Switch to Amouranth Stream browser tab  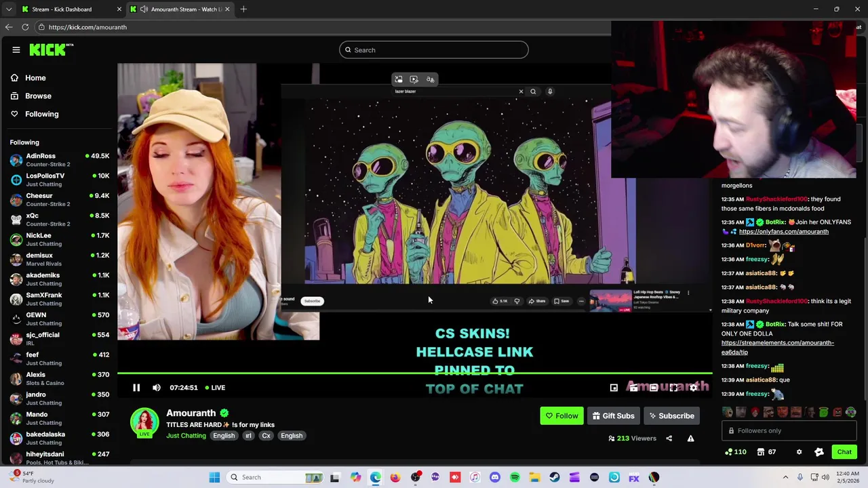[x=180, y=9]
